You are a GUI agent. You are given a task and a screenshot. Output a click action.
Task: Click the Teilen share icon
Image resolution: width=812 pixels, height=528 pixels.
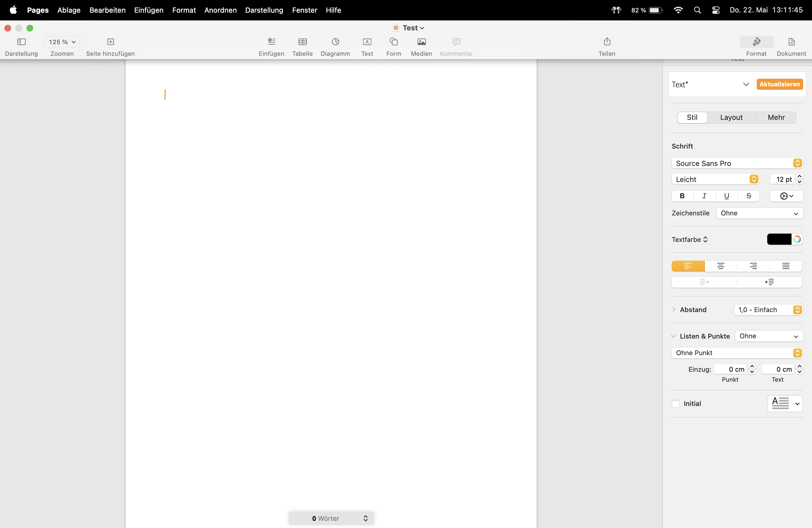[x=607, y=42]
